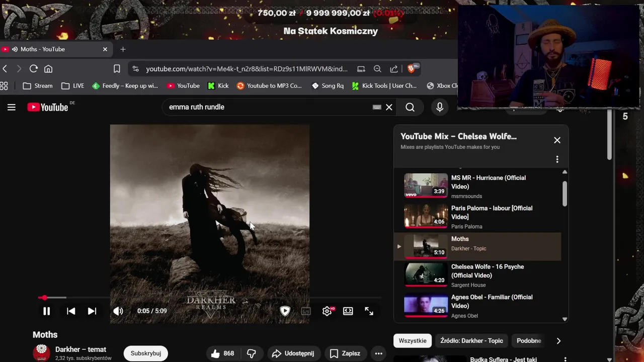Open site settings icon in address bar

click(x=135, y=69)
